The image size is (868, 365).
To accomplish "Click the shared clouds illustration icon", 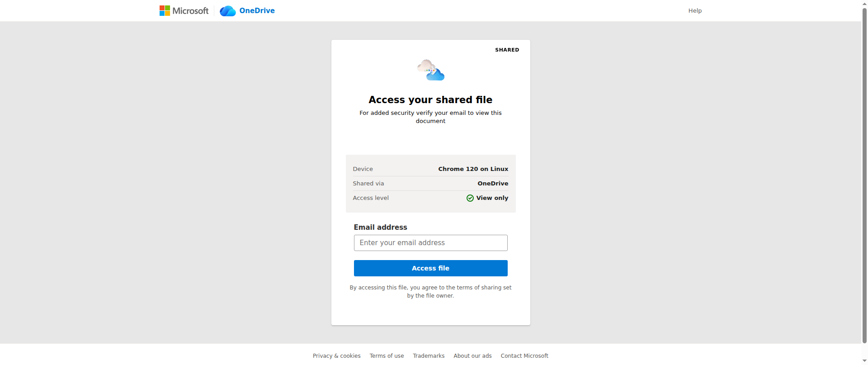I will 431,70.
